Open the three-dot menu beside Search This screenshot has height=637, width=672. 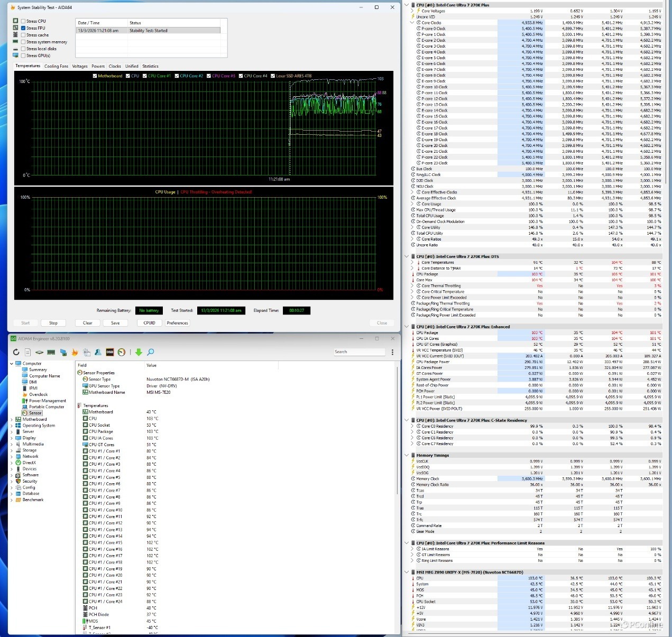point(392,352)
